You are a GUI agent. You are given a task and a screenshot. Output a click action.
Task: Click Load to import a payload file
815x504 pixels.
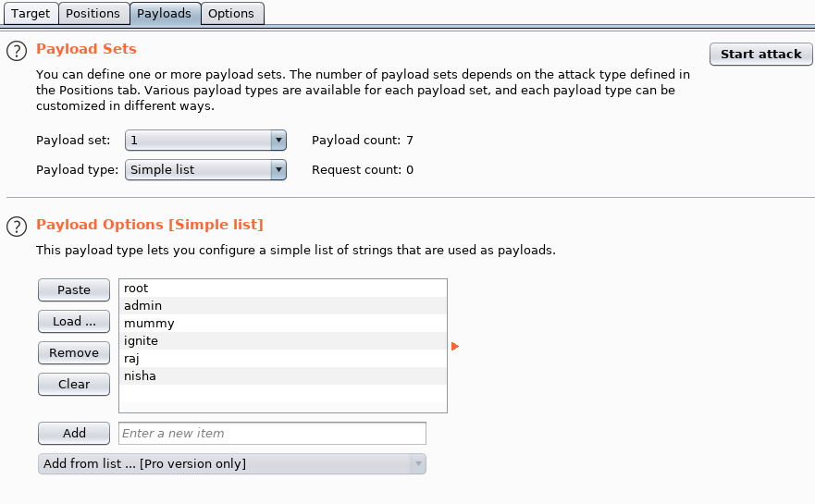tap(74, 322)
